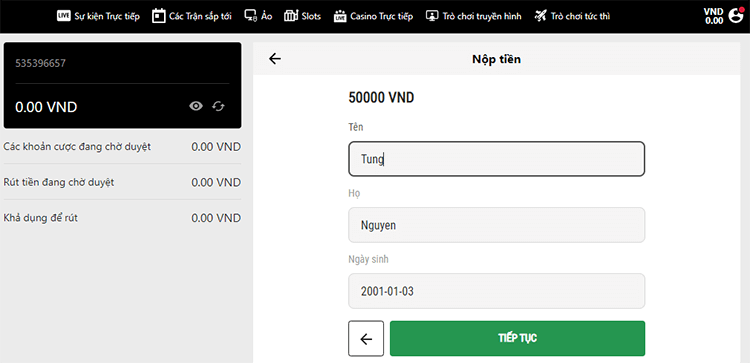750x363 pixels.
Task: Go back using the arrow beside Nộp tiền
Action: point(275,59)
